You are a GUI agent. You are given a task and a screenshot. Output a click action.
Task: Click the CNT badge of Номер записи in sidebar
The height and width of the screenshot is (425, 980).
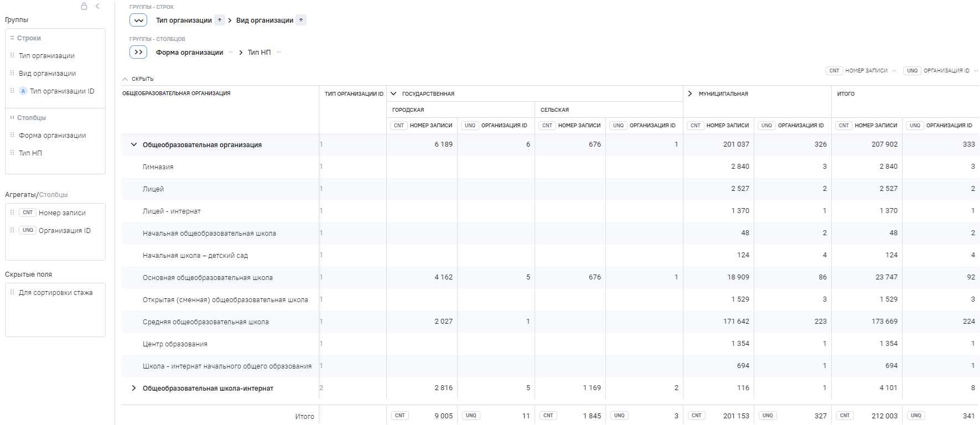(x=28, y=212)
